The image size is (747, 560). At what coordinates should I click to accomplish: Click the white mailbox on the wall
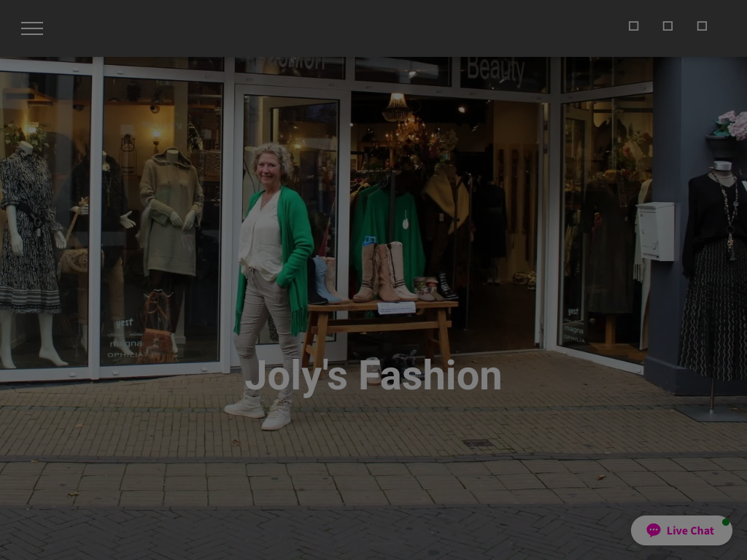655,231
